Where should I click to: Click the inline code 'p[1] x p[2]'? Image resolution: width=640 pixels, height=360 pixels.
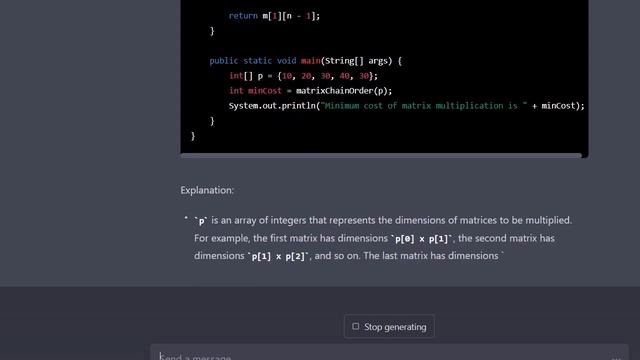pos(278,256)
